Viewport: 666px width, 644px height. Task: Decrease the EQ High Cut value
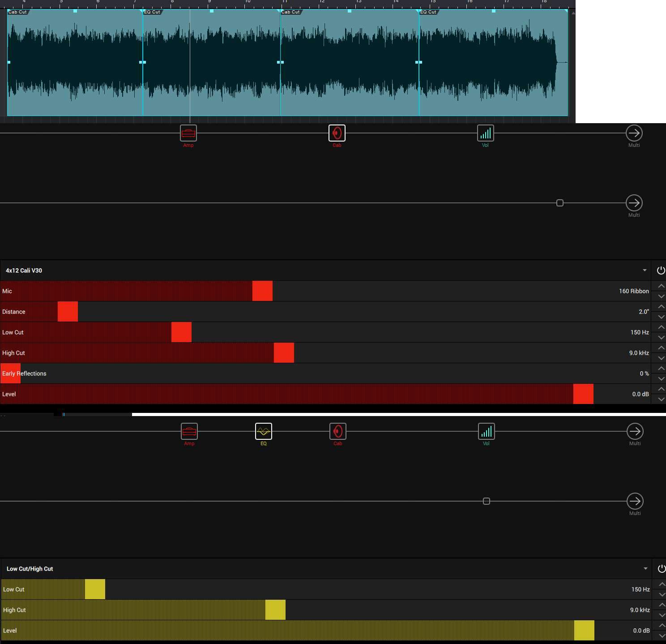pyautogui.click(x=662, y=615)
